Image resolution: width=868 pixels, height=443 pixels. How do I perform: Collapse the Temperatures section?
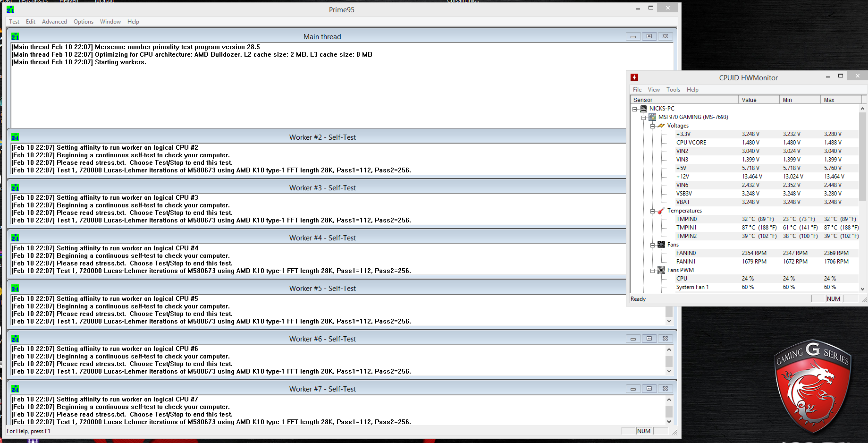coord(652,211)
